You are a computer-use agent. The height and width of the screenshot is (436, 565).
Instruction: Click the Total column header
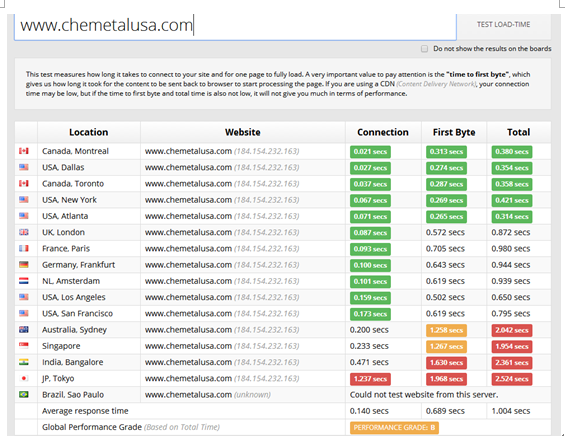[x=519, y=132]
